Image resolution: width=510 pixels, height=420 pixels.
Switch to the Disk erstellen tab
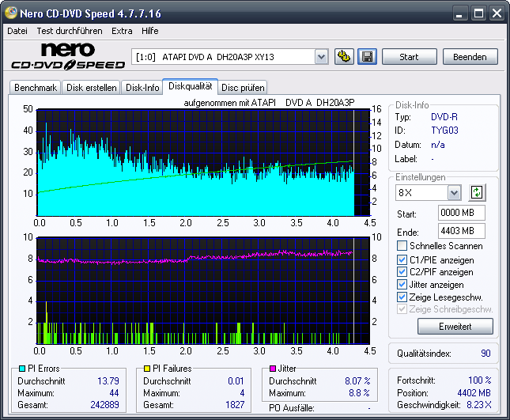pyautogui.click(x=92, y=88)
